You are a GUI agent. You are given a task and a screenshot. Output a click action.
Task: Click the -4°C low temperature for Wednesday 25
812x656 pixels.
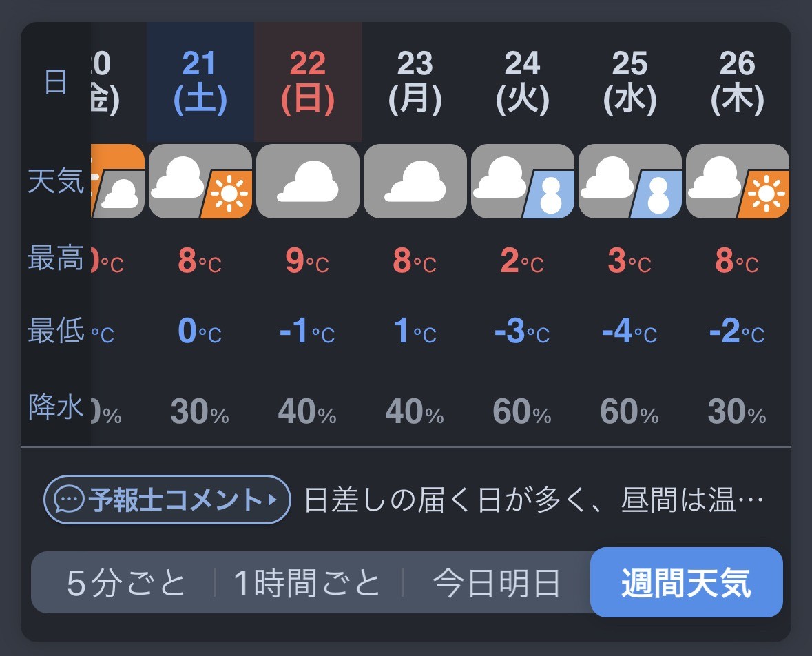(629, 331)
